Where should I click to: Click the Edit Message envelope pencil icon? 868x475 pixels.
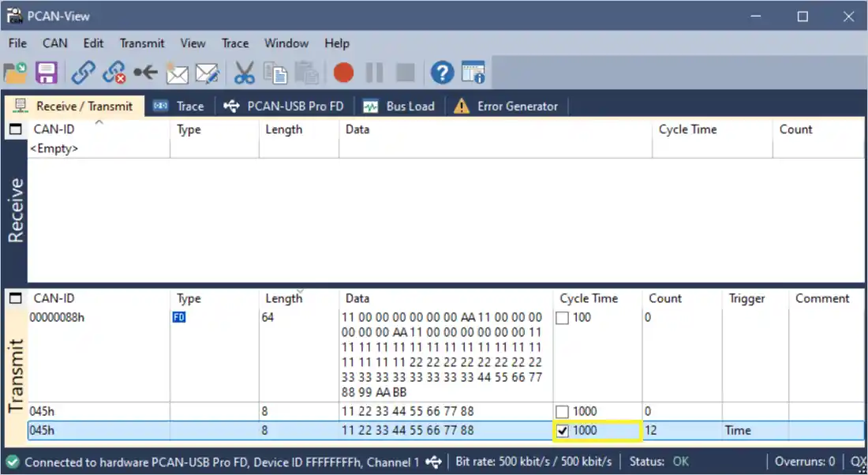coord(208,73)
